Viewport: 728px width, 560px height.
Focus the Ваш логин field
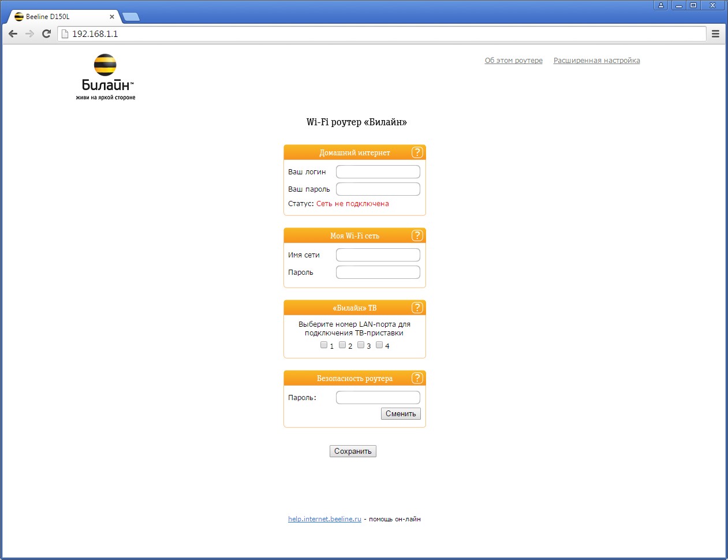coord(378,171)
